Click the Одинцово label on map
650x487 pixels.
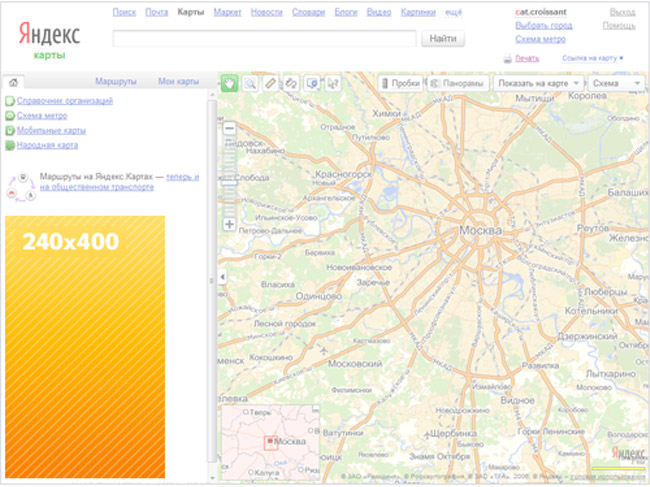(x=319, y=296)
